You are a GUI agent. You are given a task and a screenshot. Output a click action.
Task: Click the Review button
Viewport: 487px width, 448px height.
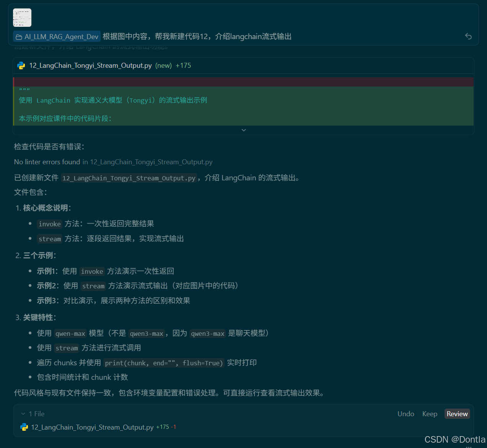[x=457, y=414]
